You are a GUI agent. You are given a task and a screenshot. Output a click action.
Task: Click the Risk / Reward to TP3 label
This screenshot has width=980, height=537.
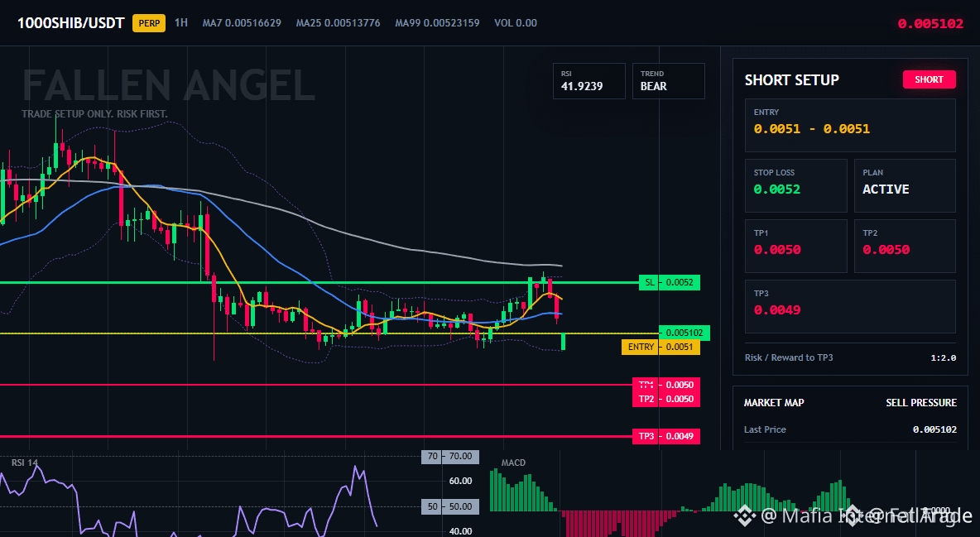click(x=789, y=357)
